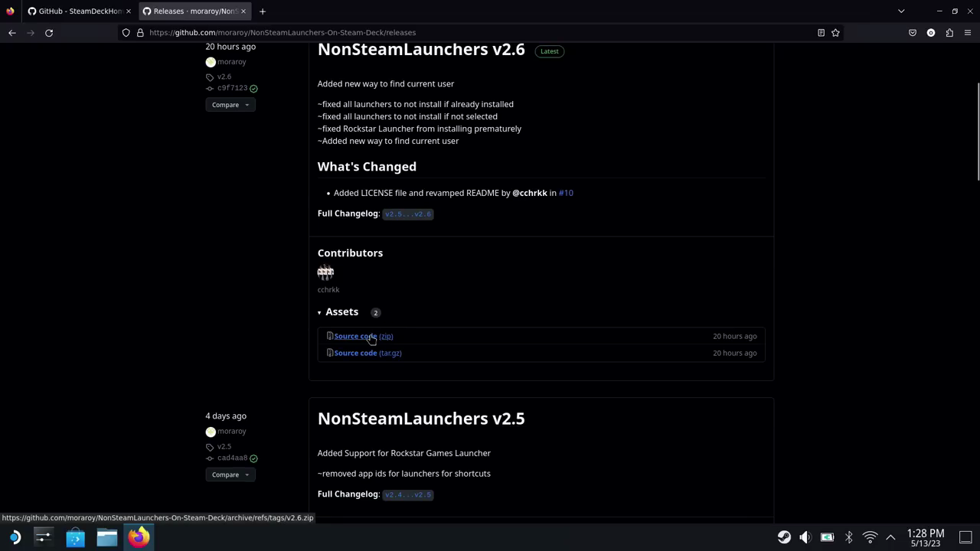
Task: Open the Firefox hamburger menu
Action: pos(968,33)
